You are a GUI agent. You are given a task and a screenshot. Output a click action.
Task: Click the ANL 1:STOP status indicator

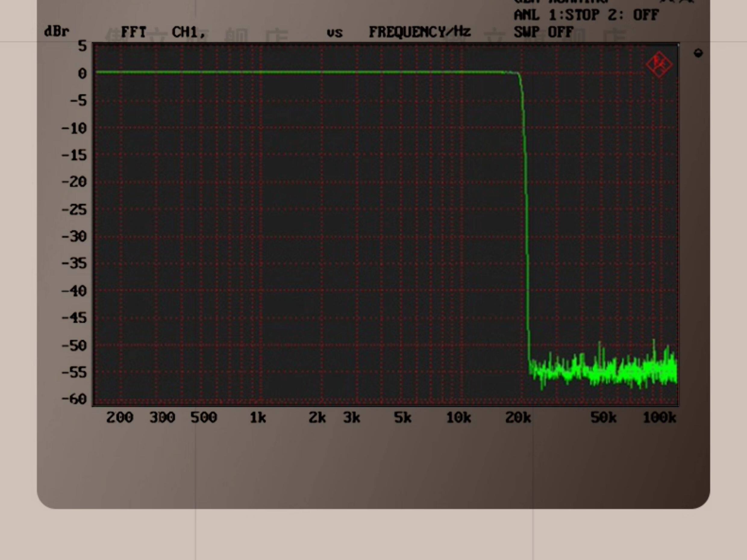557,15
